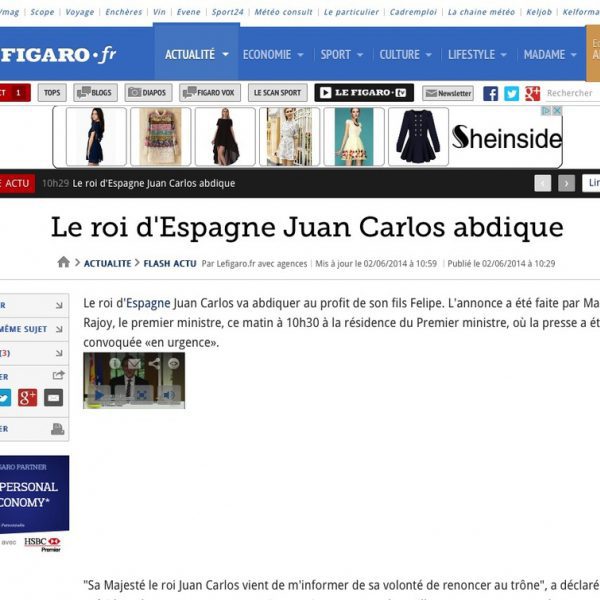Open the Figaro Facebook page icon
The height and width of the screenshot is (600, 600).
point(490,93)
